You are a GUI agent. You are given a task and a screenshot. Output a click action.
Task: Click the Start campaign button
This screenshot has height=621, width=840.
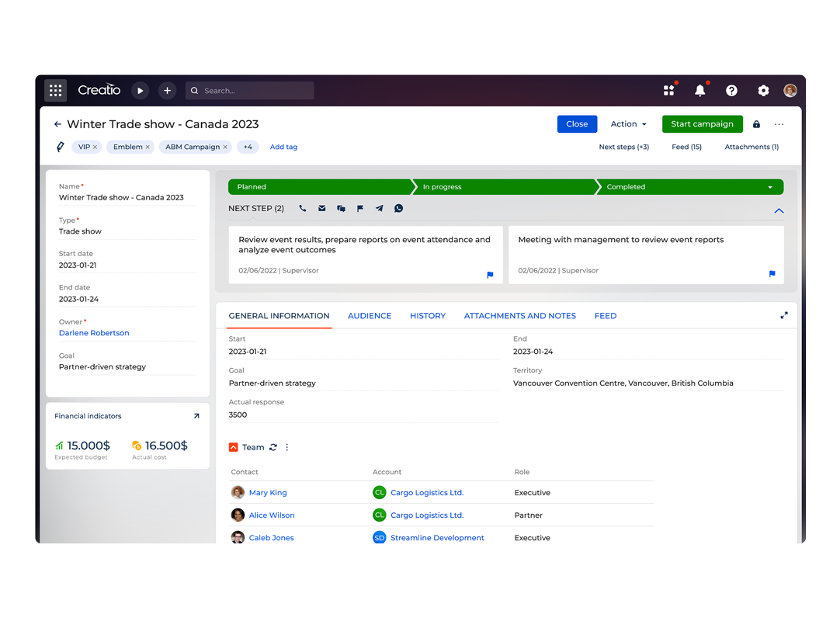click(702, 124)
